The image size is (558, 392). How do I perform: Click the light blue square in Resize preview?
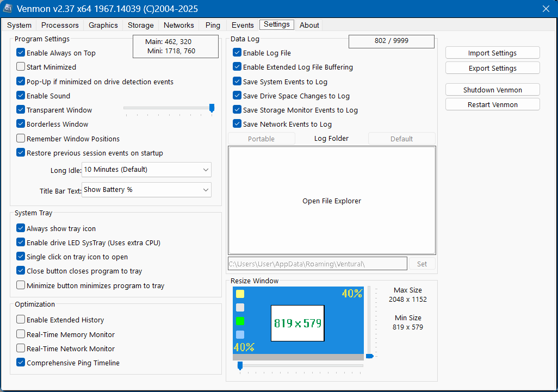click(x=240, y=334)
